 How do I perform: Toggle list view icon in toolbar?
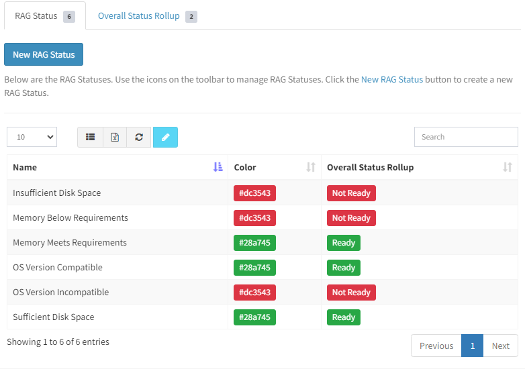click(x=90, y=137)
